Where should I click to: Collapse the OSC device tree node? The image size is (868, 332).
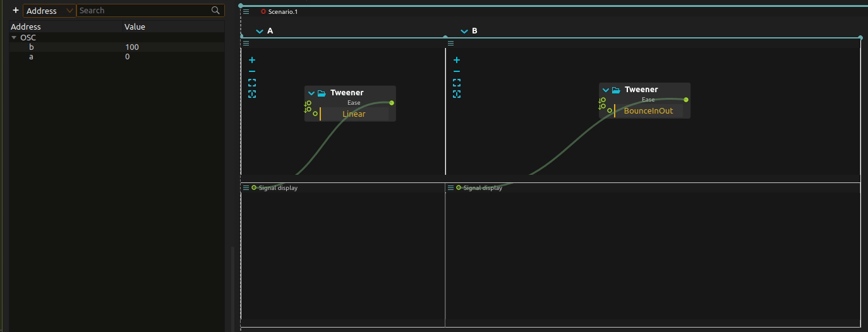pyautogui.click(x=14, y=38)
